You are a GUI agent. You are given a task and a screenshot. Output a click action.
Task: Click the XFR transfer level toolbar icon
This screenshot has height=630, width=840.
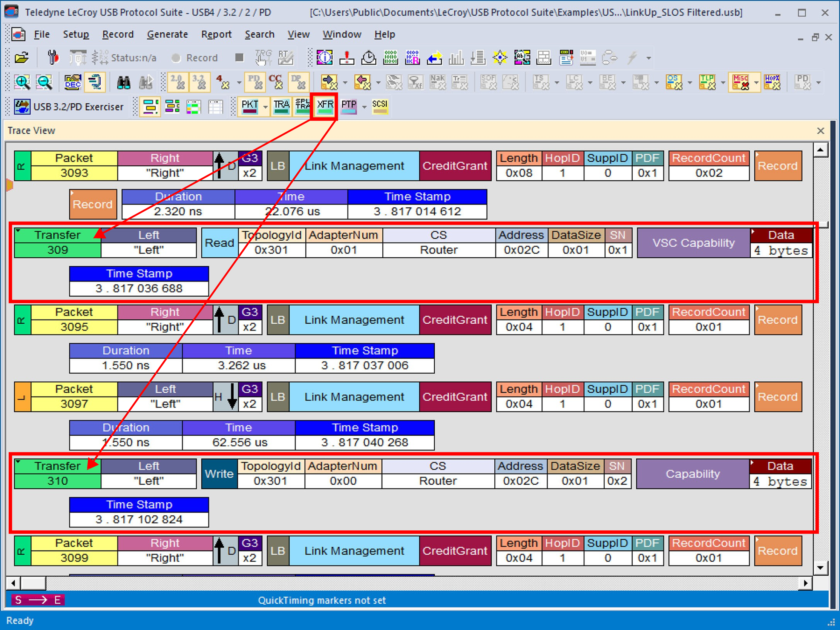pyautogui.click(x=325, y=107)
